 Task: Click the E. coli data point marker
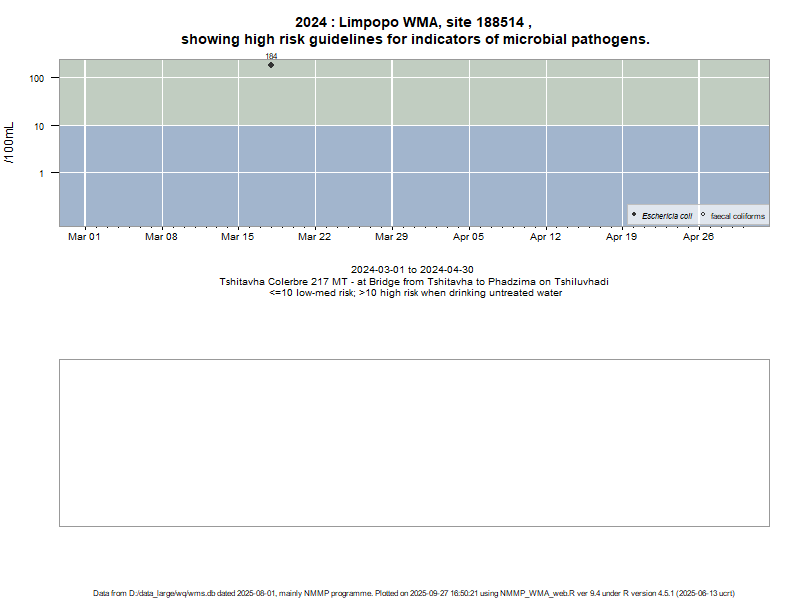pos(271,65)
